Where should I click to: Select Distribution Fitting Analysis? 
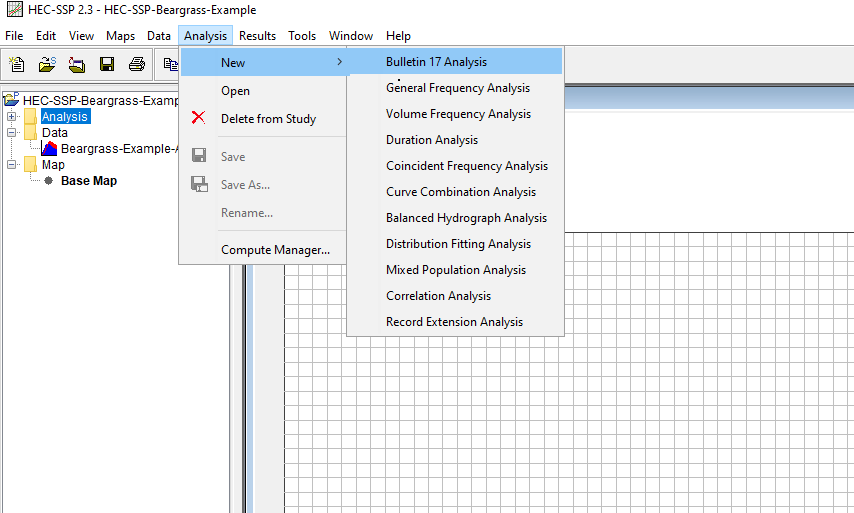(455, 243)
